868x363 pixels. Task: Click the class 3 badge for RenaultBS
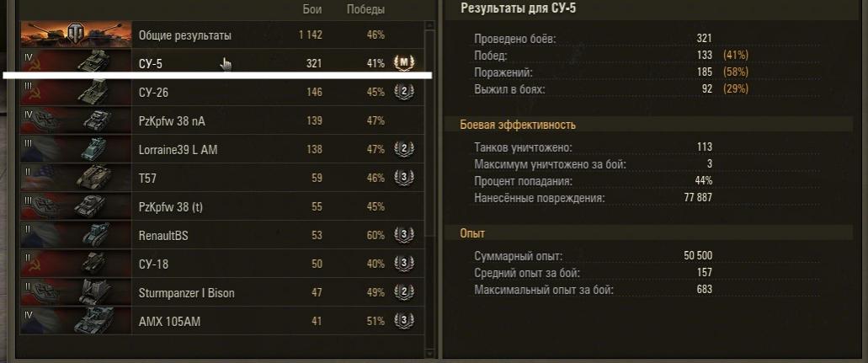[404, 235]
